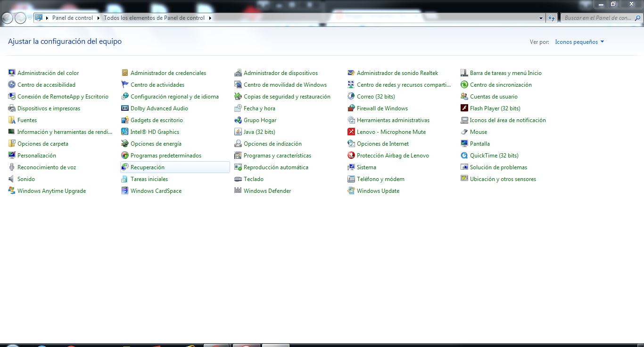Screen dimensions: 644x347
Task: Click the Windows Anytime Upgrade icon
Action: (12, 190)
